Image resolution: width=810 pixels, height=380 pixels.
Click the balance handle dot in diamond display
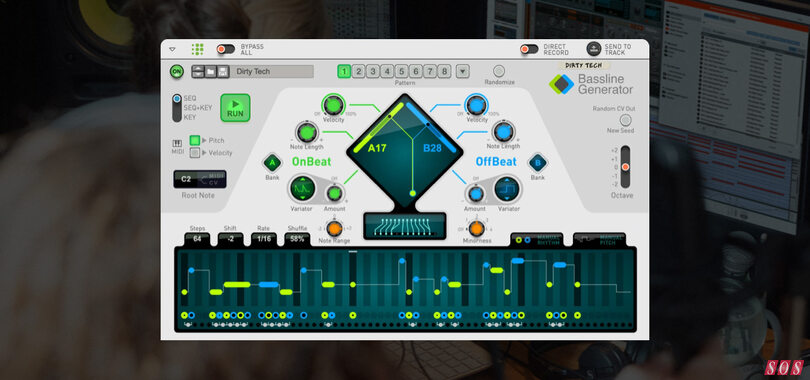click(412, 193)
